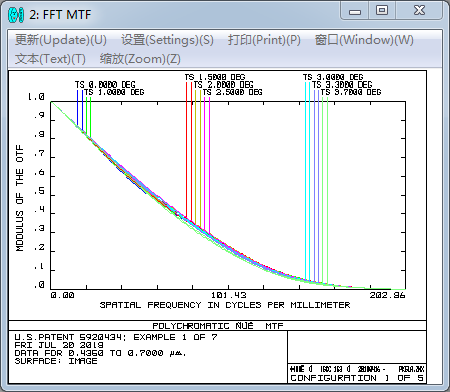Click 'SPATIAL FREQUENCY IN CYCLES PER MILLIMETER' label
The width and height of the screenshot is (450, 392).
pyautogui.click(x=225, y=305)
